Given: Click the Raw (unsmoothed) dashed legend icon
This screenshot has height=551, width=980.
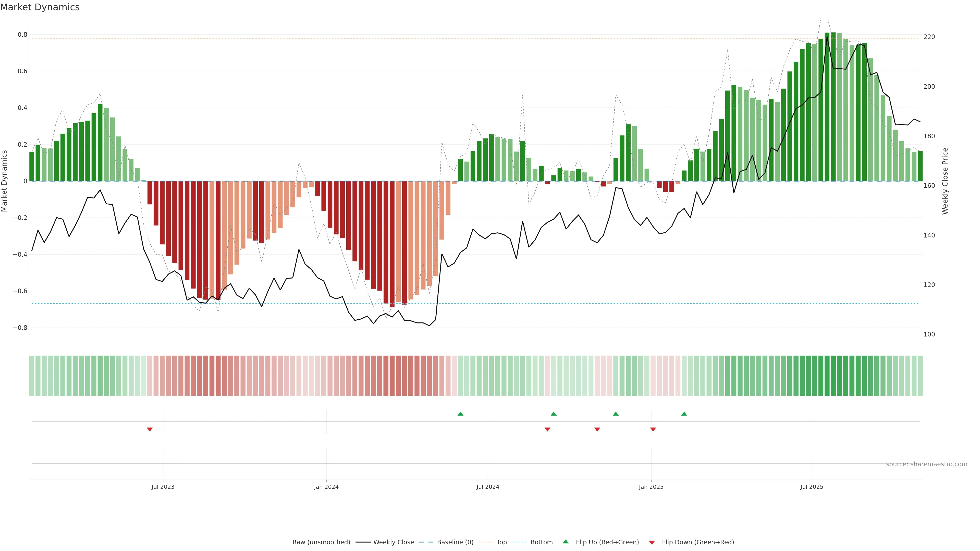Looking at the screenshot, I should click(x=281, y=542).
